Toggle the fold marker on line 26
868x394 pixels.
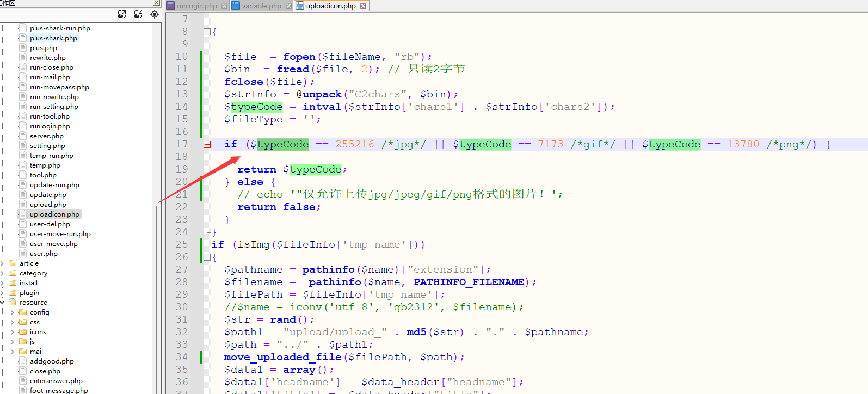207,257
